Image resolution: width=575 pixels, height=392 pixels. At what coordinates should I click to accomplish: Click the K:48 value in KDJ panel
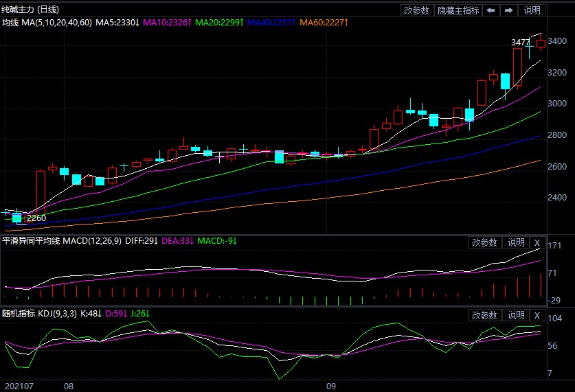91,314
